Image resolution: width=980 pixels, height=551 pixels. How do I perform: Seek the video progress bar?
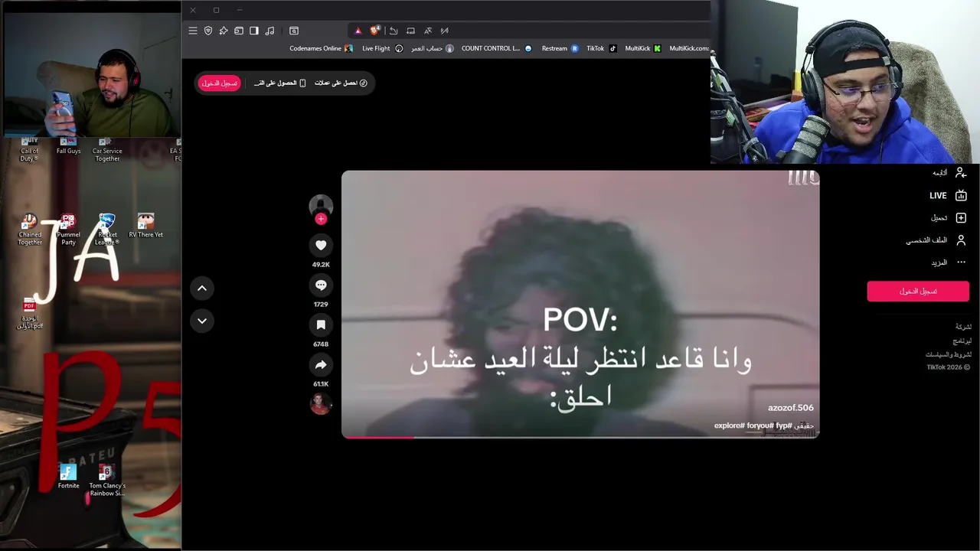point(580,437)
